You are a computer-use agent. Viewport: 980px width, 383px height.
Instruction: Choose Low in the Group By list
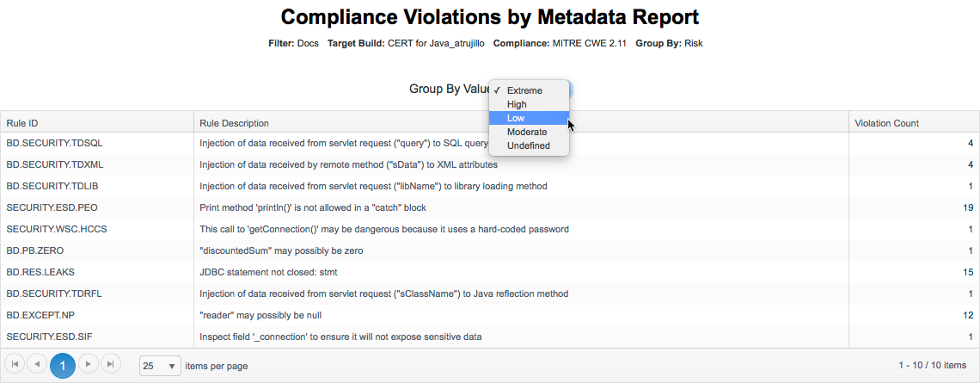tap(529, 118)
